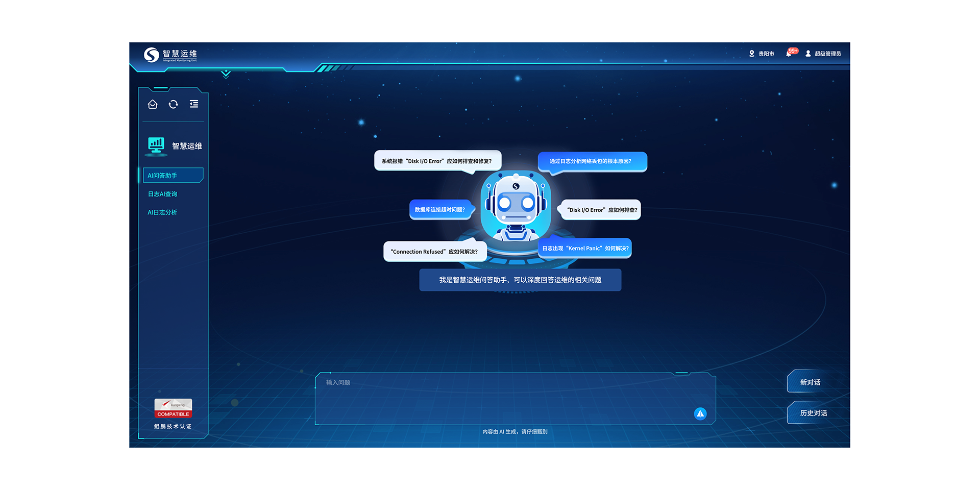Choose the "Connection Refused" 应如何解决 suggestion
980x490 pixels.
(x=434, y=252)
